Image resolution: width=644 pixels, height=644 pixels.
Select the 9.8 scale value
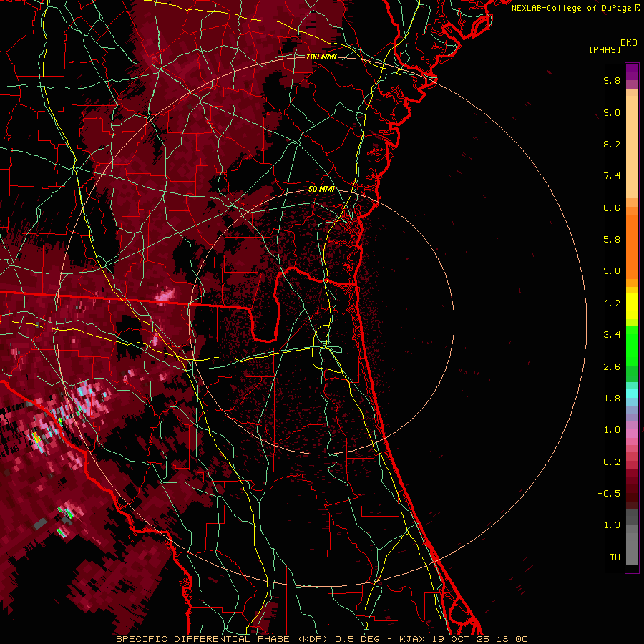point(612,80)
